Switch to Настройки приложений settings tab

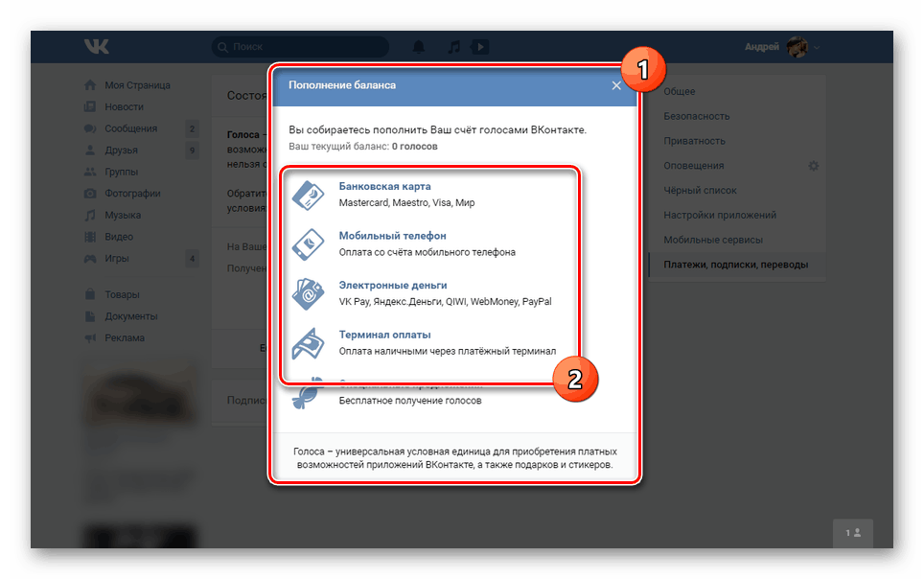(720, 216)
